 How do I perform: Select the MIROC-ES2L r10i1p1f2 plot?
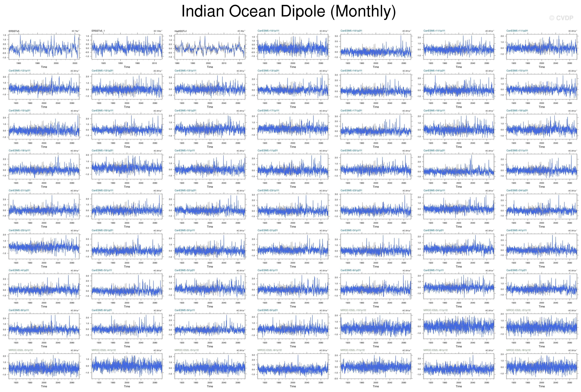click(376, 326)
